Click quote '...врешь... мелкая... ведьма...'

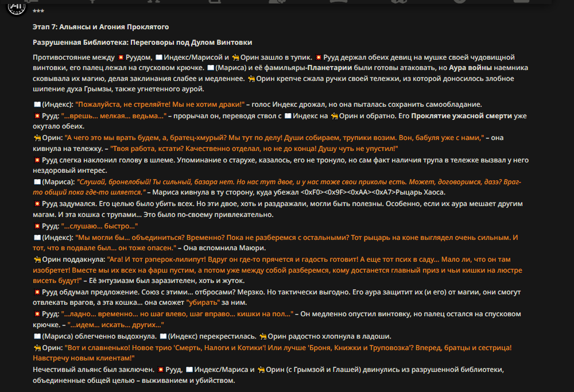(114, 116)
